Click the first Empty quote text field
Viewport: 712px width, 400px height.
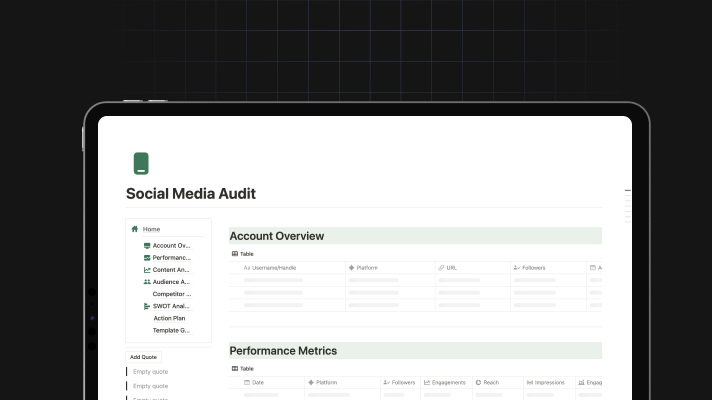[150, 372]
